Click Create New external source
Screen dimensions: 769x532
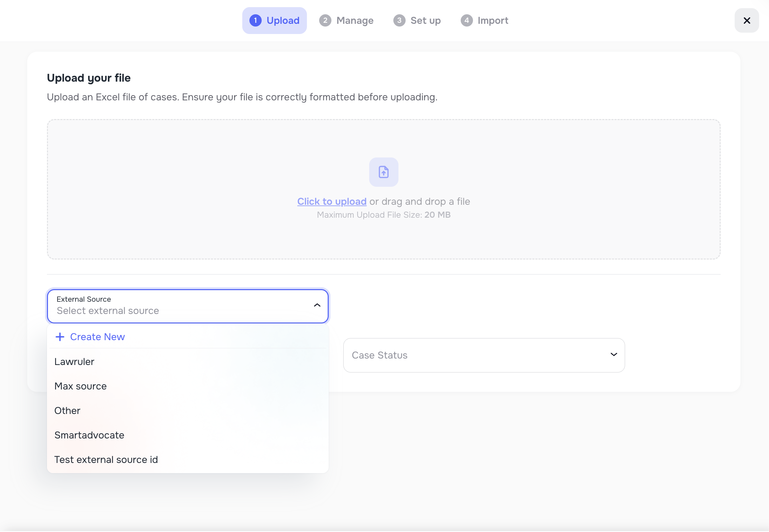(x=97, y=337)
